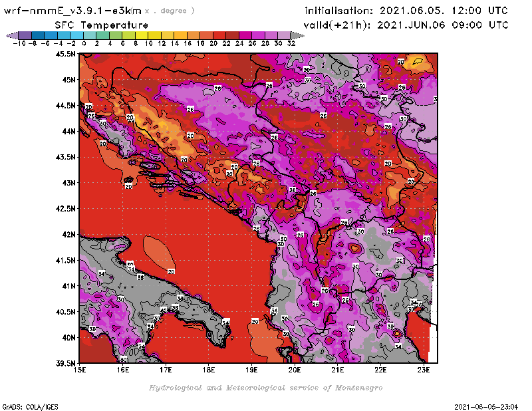Click the '39.5N' latitude label

coord(66,364)
